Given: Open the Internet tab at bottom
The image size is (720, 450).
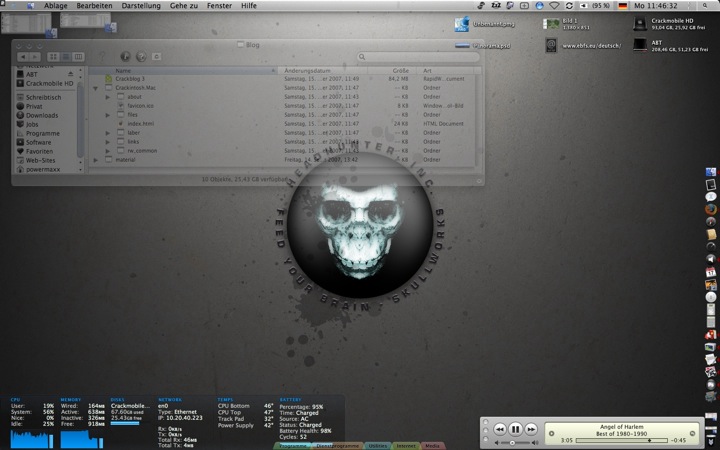Looking at the screenshot, I should coord(406,446).
